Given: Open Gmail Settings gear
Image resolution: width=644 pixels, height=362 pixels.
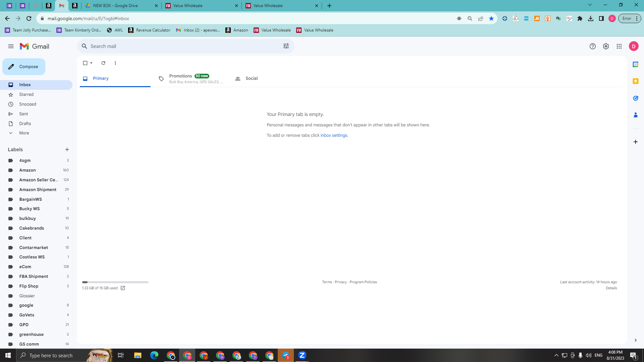Looking at the screenshot, I should 606,46.
